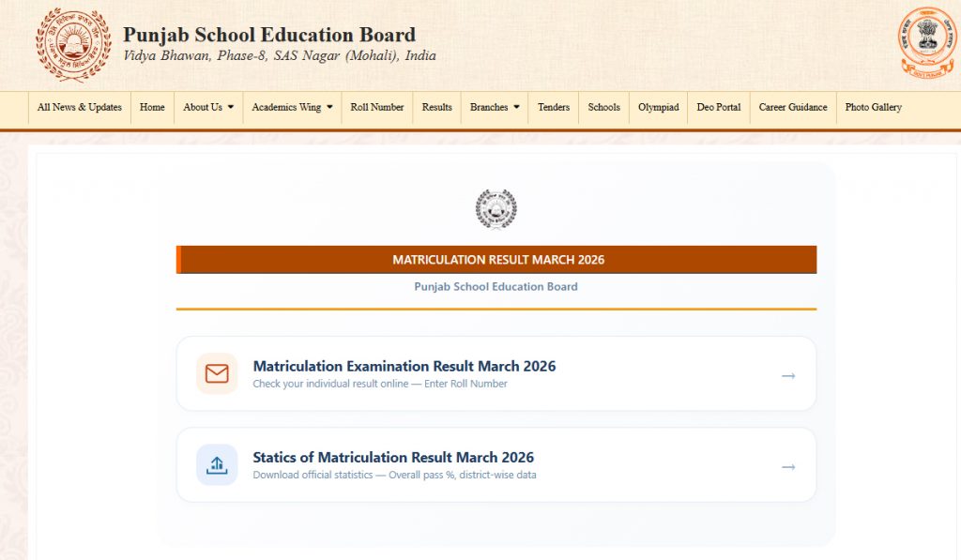Image resolution: width=961 pixels, height=560 pixels.
Task: Open the Deo Portal link
Action: point(719,107)
